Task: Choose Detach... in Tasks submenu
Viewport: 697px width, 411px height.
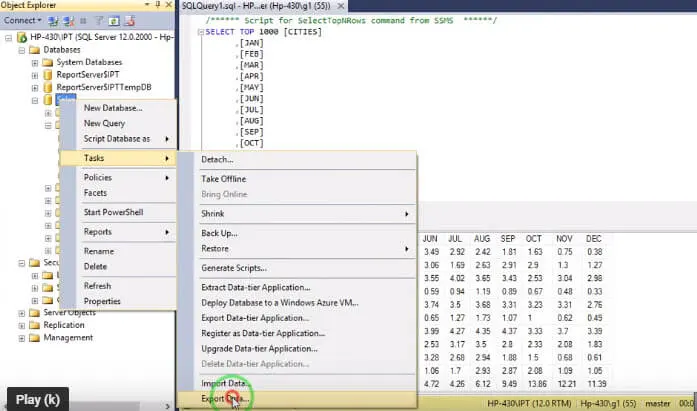Action: click(297, 160)
